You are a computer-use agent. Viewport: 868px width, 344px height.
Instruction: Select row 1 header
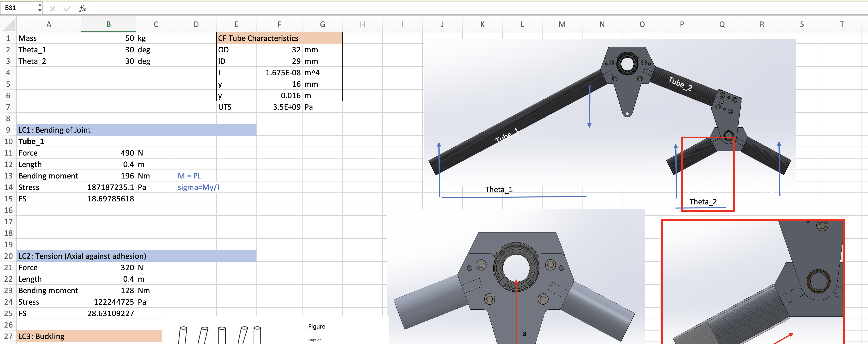tap(8, 38)
